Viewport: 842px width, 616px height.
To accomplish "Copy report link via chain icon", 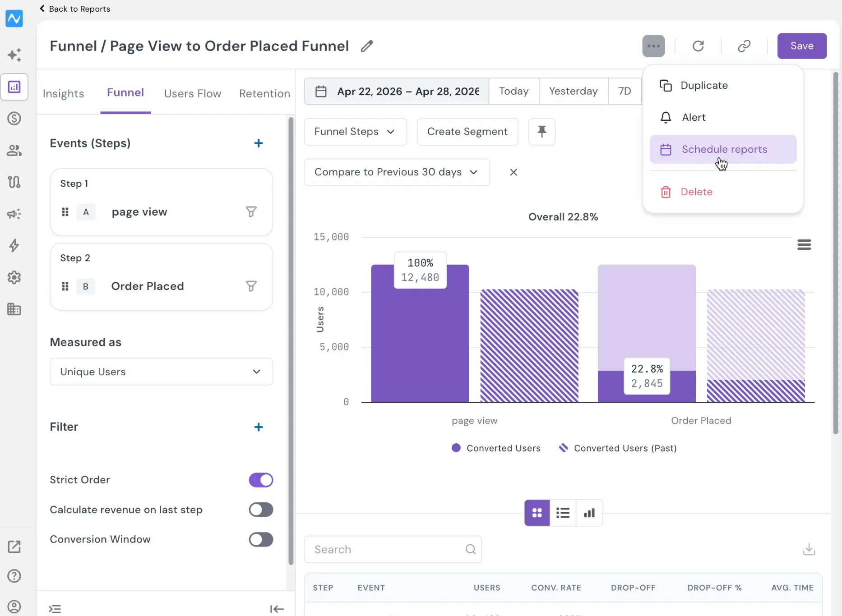I will pyautogui.click(x=744, y=46).
